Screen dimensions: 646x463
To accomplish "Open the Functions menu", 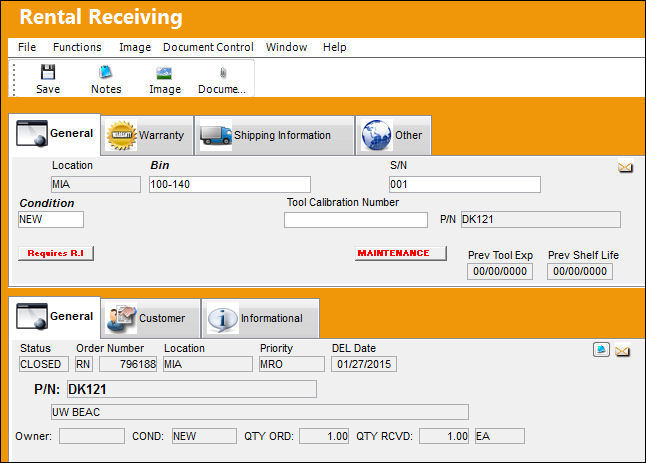I will pos(77,47).
